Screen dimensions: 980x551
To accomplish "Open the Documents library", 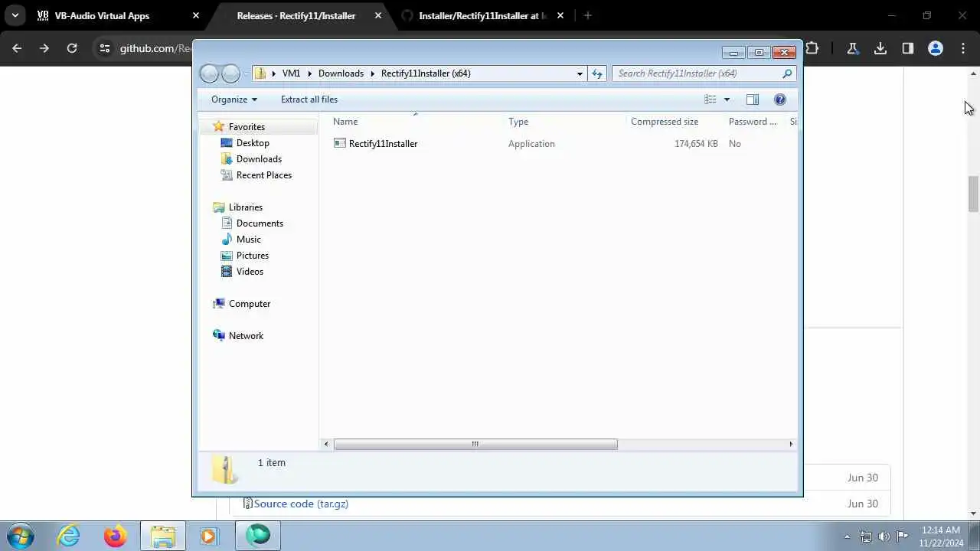I will point(260,223).
